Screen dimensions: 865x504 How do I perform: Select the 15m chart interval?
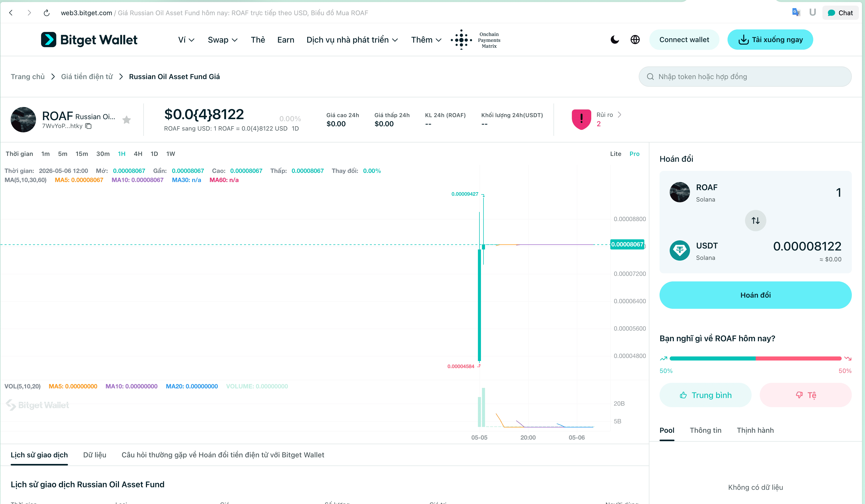point(82,154)
